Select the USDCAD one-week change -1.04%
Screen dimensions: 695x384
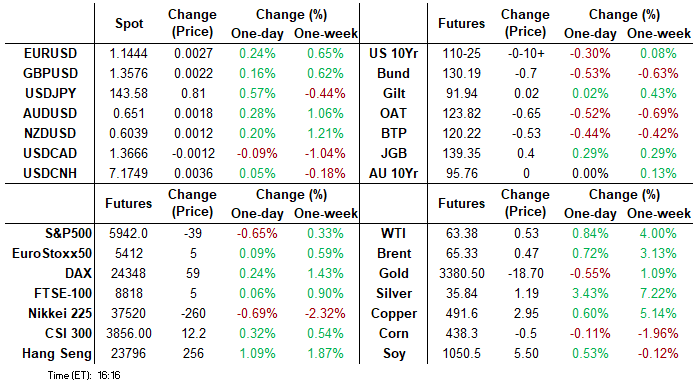(x=325, y=153)
